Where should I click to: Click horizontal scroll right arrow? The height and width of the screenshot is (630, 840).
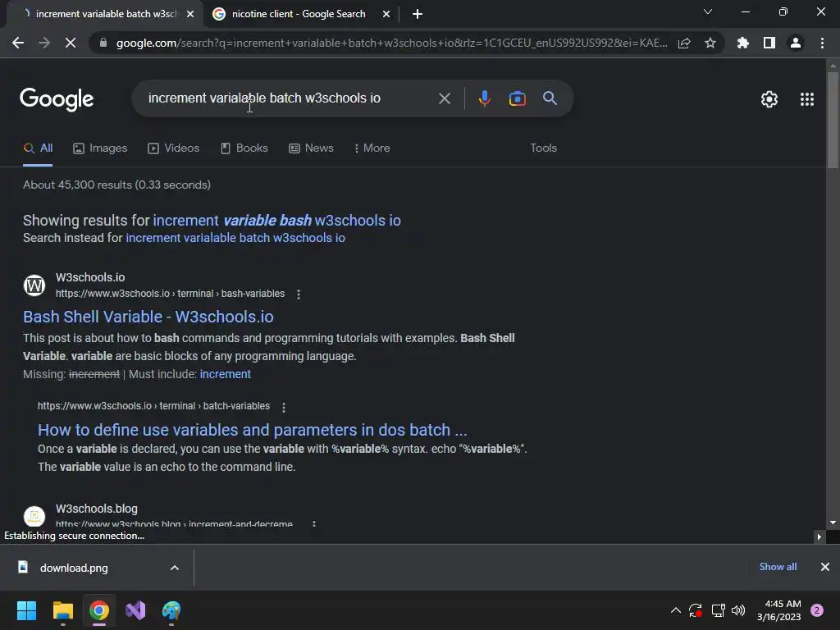819,536
